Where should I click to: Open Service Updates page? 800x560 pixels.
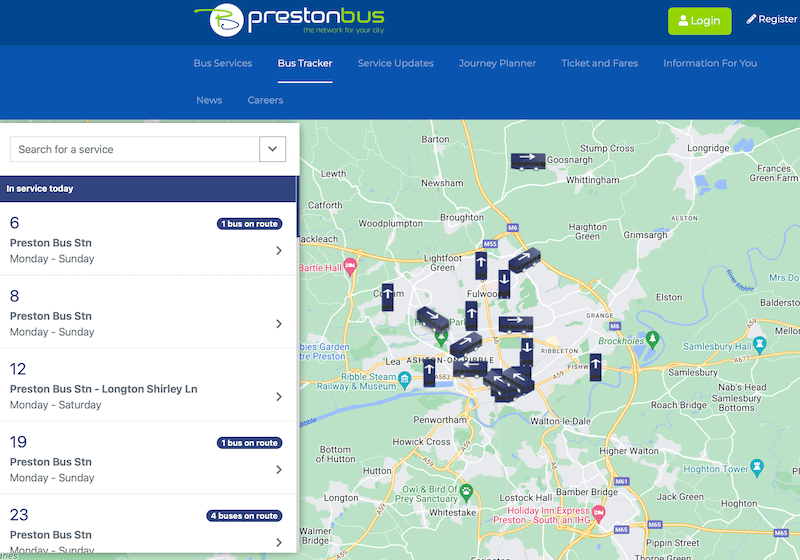(x=395, y=63)
